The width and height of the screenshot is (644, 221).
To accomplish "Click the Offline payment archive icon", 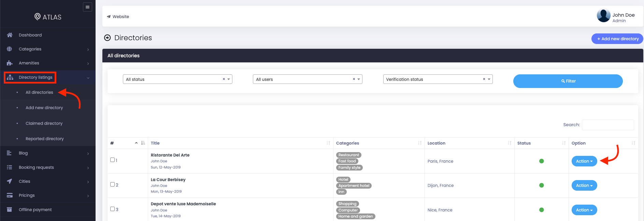I will click(10, 209).
